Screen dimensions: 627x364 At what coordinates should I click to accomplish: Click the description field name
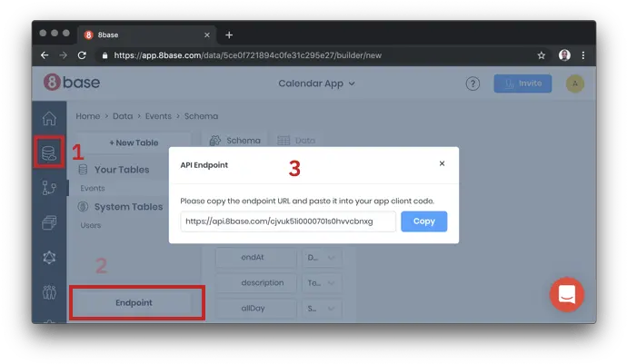pos(256,283)
